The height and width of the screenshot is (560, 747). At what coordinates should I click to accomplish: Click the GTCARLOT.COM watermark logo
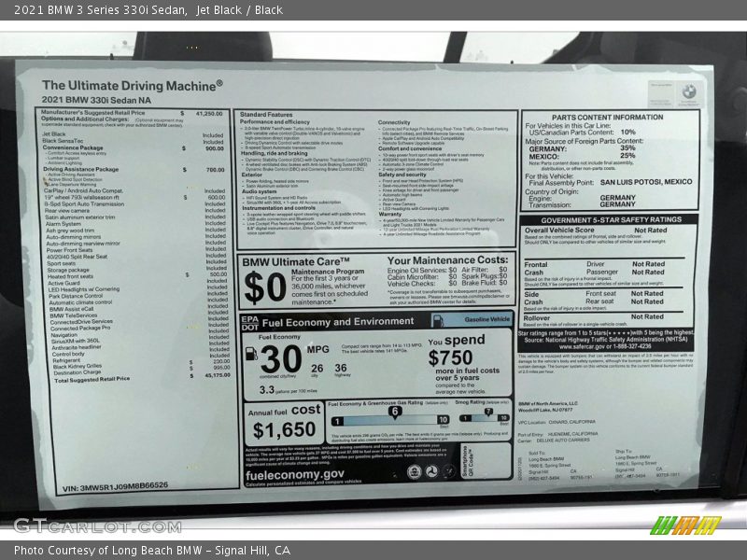point(84,525)
